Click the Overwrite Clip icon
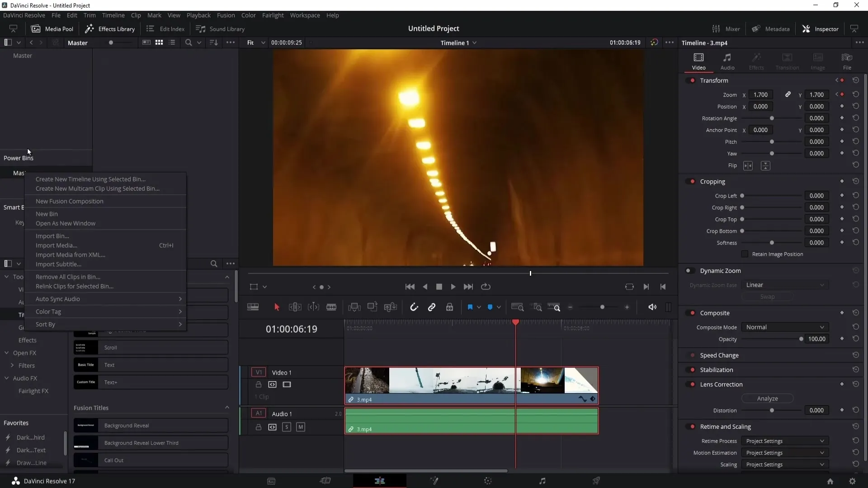 click(373, 307)
